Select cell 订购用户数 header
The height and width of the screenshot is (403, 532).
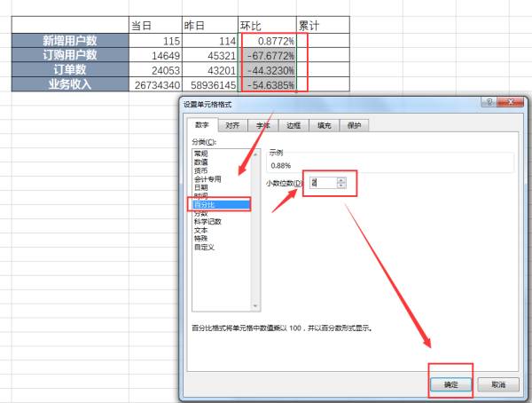click(x=70, y=55)
